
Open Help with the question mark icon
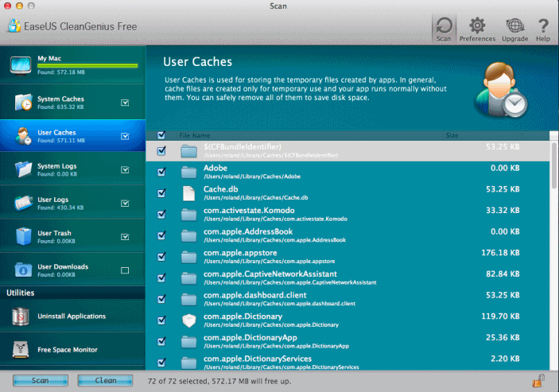[x=543, y=28]
